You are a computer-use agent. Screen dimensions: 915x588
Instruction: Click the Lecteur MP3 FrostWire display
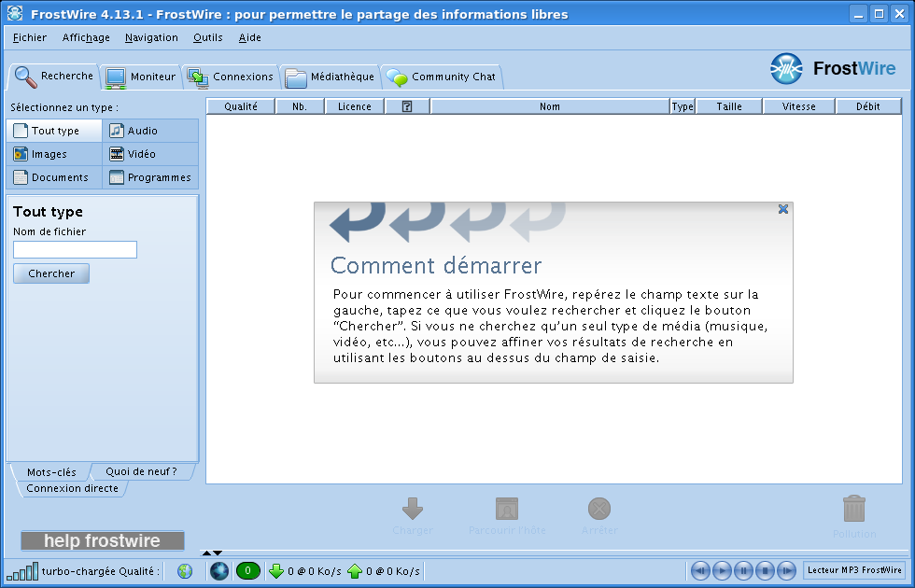854,570
